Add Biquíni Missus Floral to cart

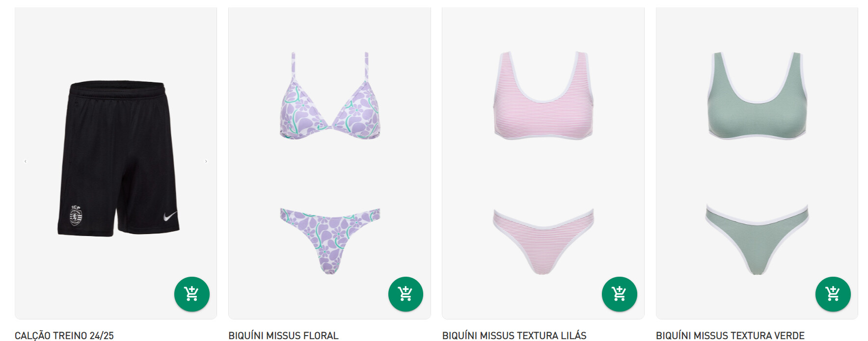point(406,294)
